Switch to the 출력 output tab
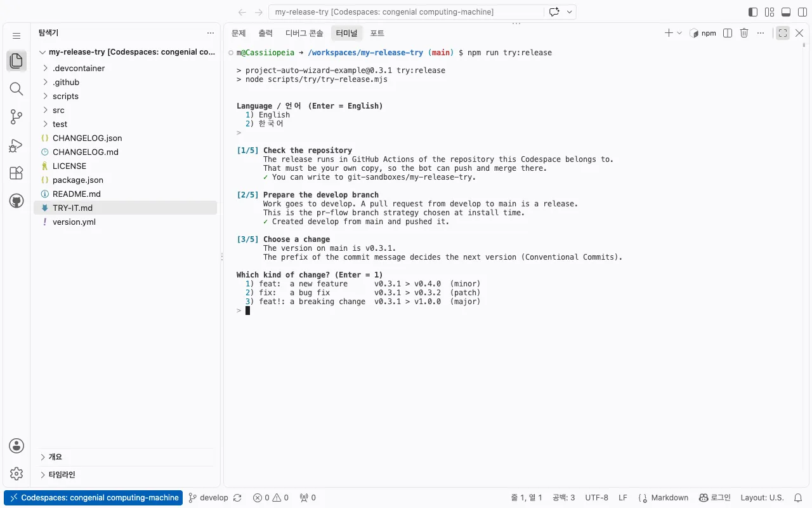The height and width of the screenshot is (508, 812). click(x=266, y=33)
